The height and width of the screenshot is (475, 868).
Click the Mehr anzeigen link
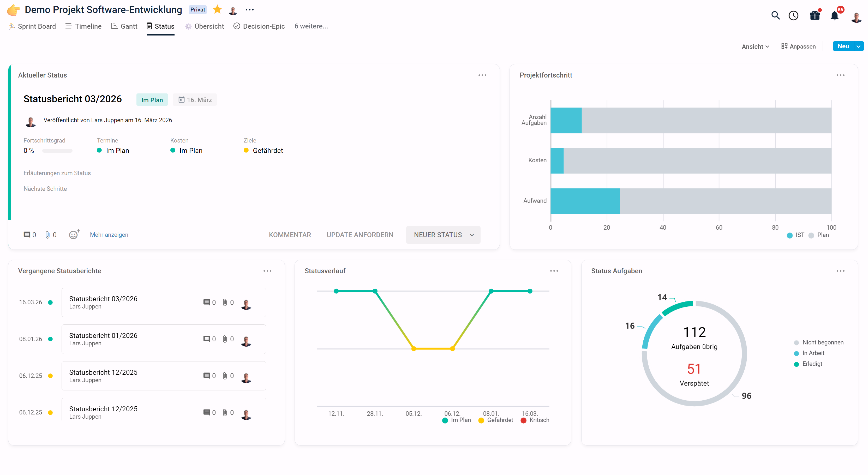coord(109,235)
